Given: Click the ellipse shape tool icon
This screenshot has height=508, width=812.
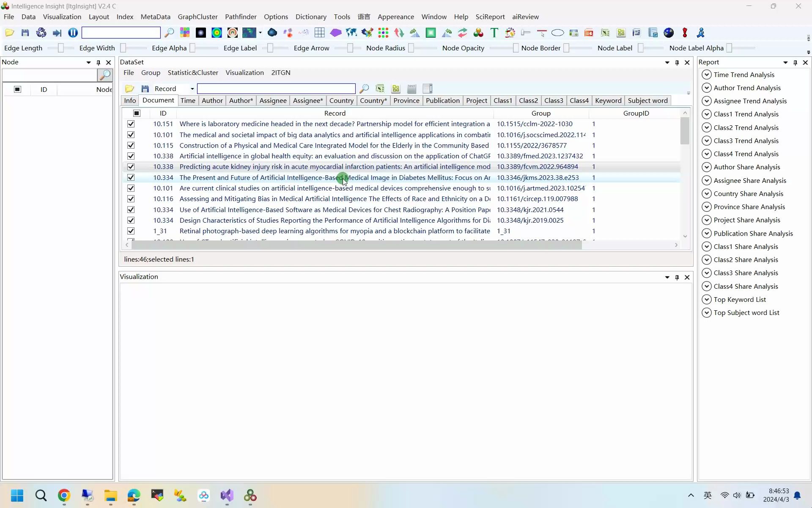Looking at the screenshot, I should pyautogui.click(x=557, y=33).
